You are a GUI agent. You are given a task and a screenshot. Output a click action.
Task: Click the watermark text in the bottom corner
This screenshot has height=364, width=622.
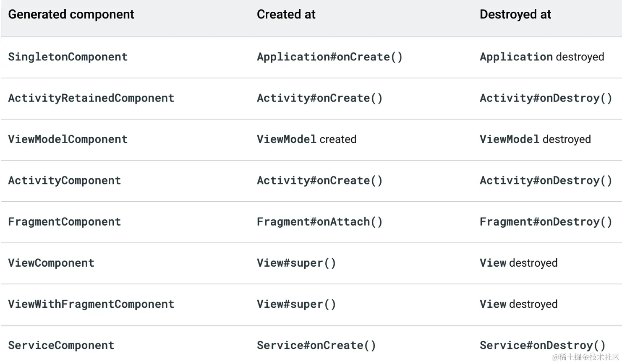tap(585, 357)
